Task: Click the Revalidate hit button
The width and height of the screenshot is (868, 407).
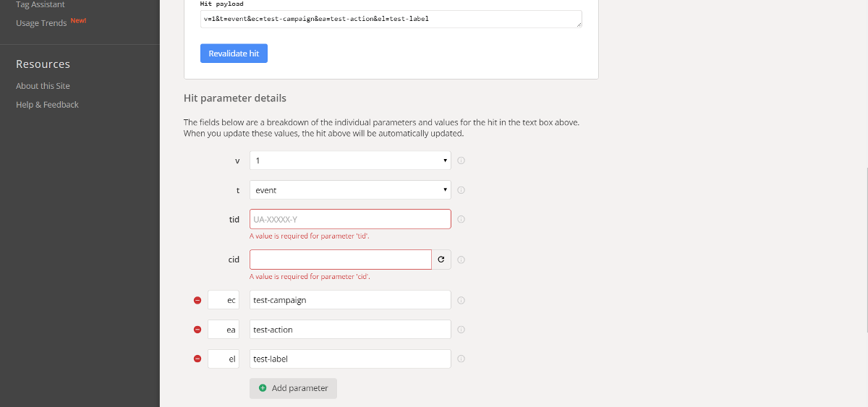Action: pyautogui.click(x=234, y=53)
